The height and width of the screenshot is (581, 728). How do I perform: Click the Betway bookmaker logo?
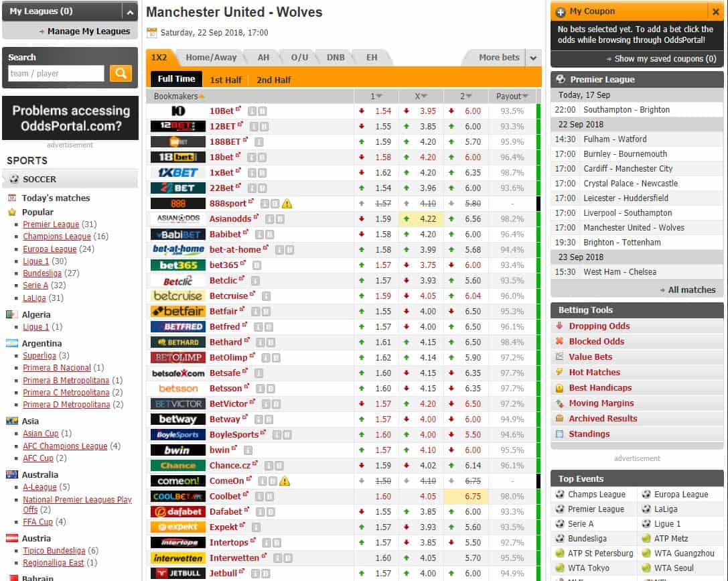click(178, 419)
